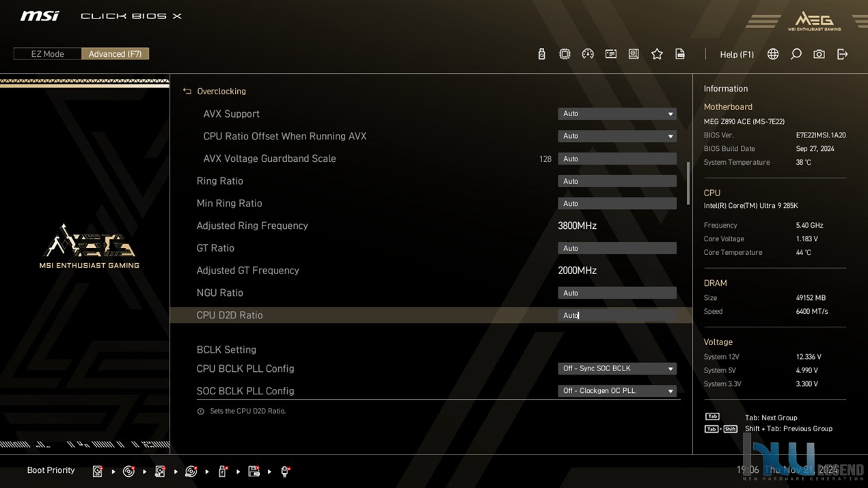Select the second optical disc boot device icon

pos(191,471)
